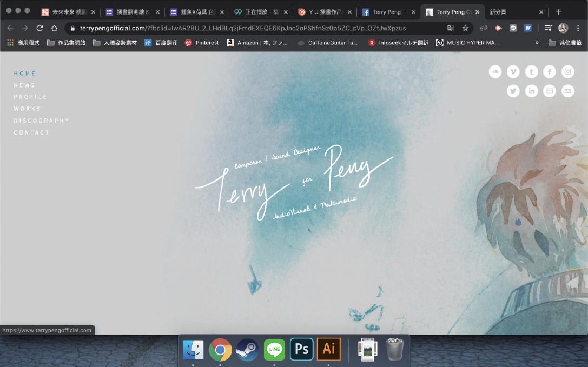Open the Chrome profile avatar
588x367 pixels.
pos(563,28)
